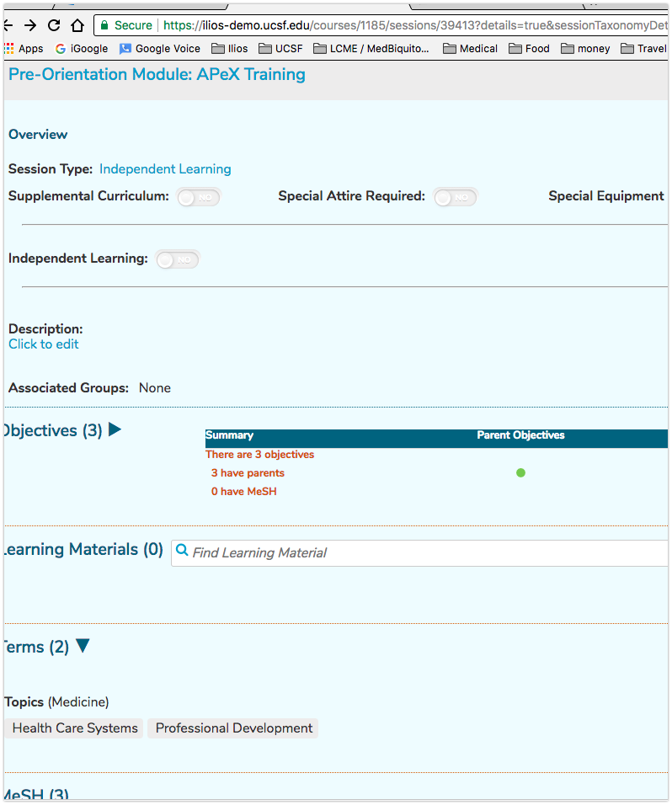Image resolution: width=672 pixels, height=805 pixels.
Task: Click the green secure padlock icon
Action: [x=104, y=25]
